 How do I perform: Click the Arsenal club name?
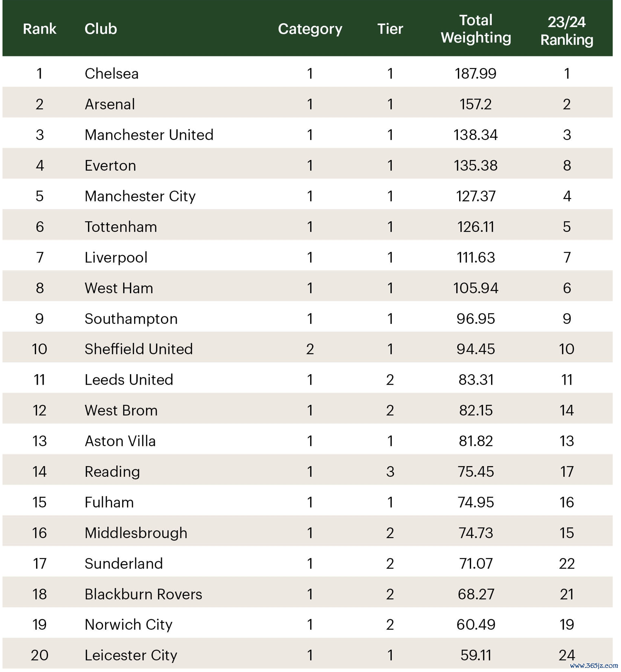pyautogui.click(x=110, y=104)
